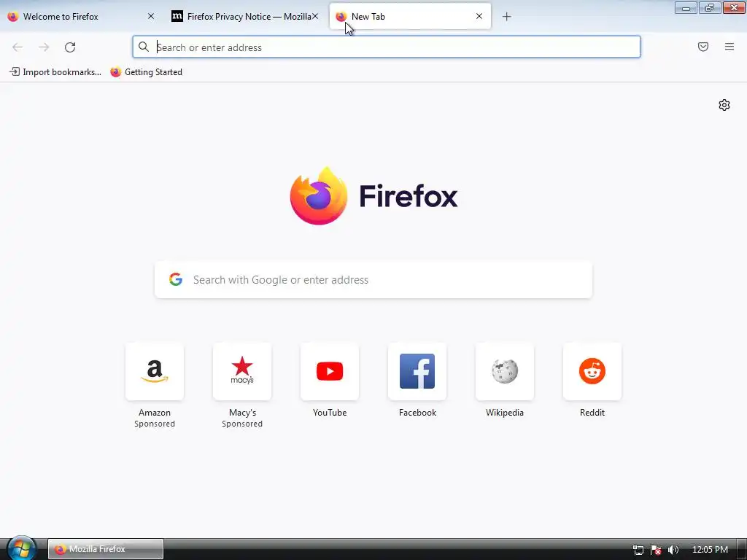
Task: Click Import bookmarks in bookmarks toolbar
Action: click(x=55, y=72)
